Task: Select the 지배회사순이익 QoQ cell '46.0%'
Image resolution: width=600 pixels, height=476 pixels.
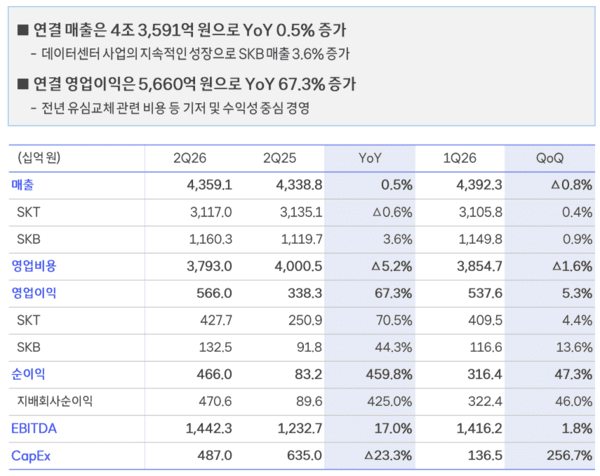Action: click(x=574, y=402)
